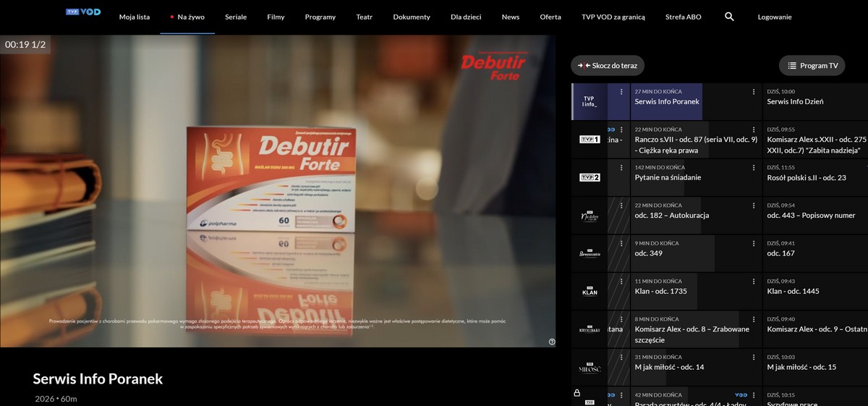
Task: Select Ranczo s.VII odc. 87 entry
Action: pyautogui.click(x=696, y=139)
